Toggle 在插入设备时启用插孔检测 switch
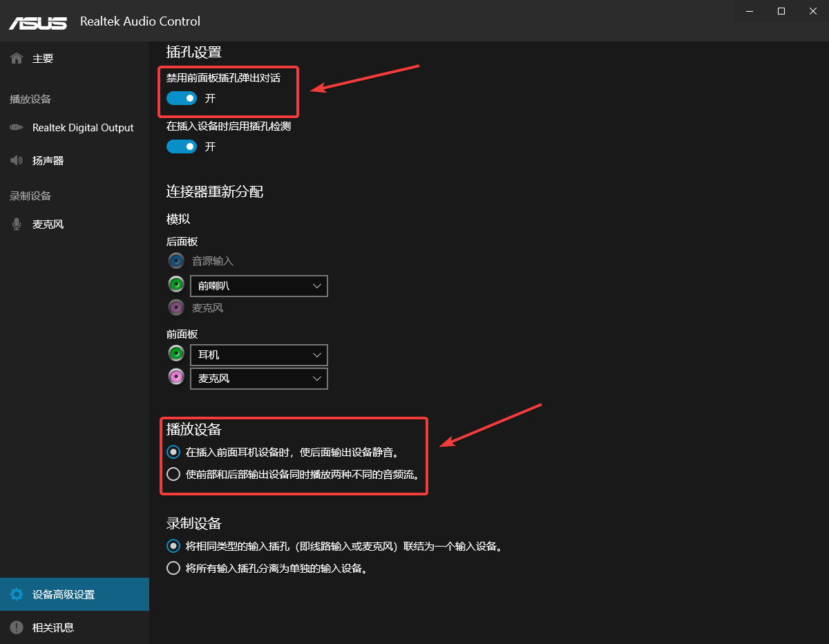The image size is (829, 644). coord(182,146)
